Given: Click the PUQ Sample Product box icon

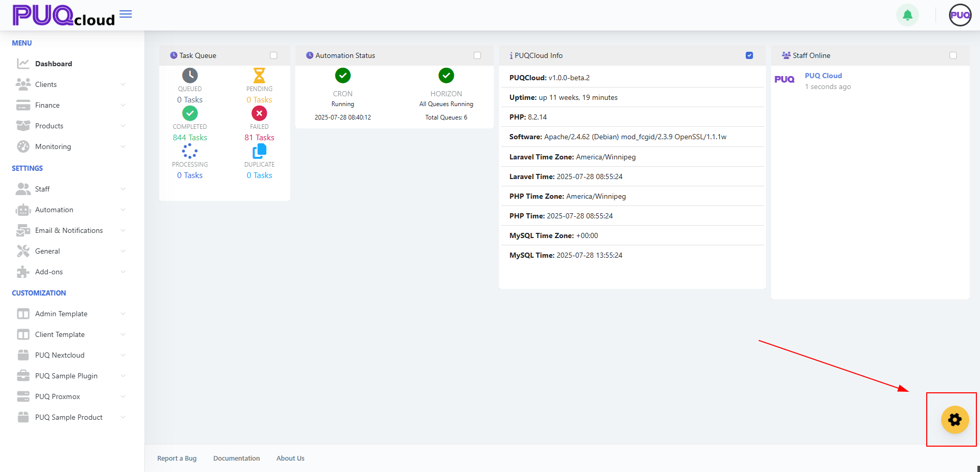Looking at the screenshot, I should click(23, 417).
